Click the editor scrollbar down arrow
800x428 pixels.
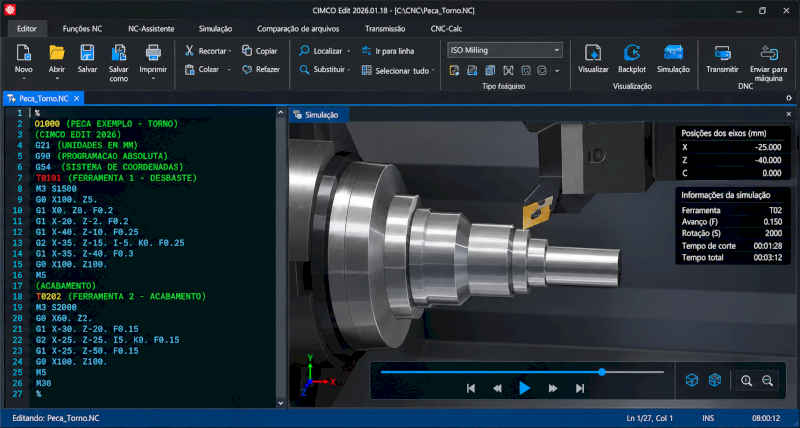point(281,403)
